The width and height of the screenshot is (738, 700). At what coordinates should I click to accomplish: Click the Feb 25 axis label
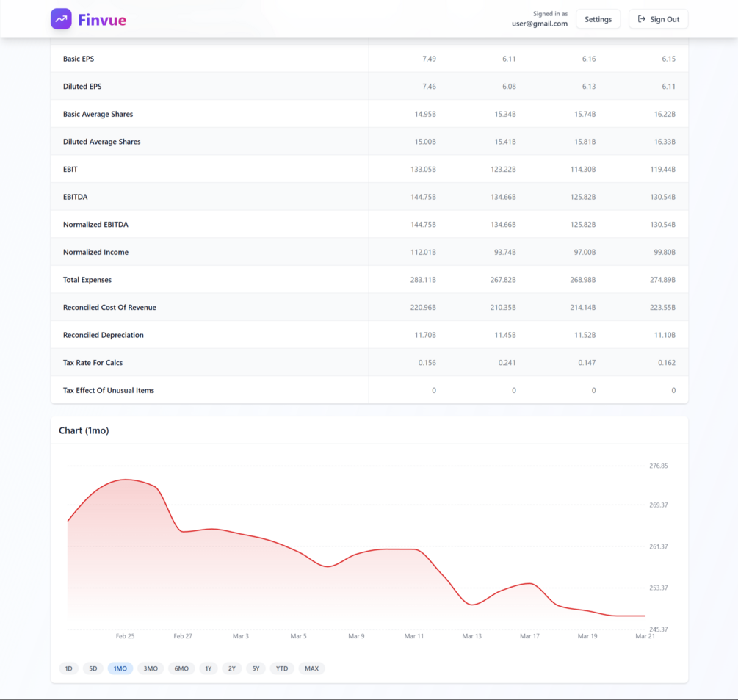tap(125, 636)
